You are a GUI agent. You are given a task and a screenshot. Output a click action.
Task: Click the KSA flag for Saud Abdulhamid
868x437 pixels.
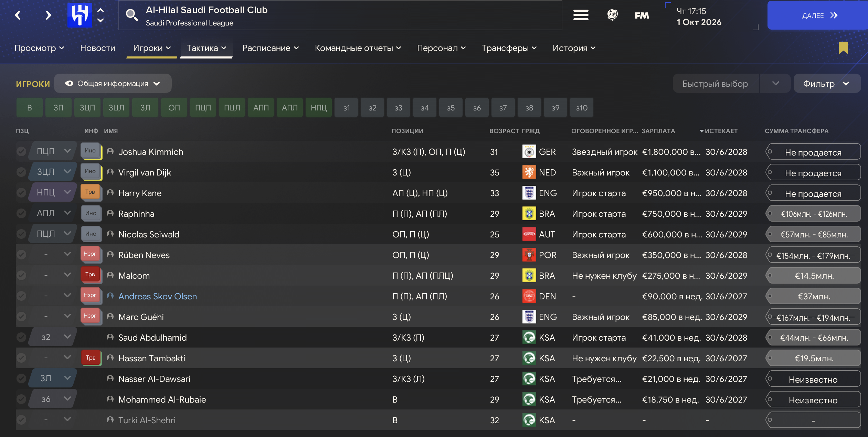(529, 338)
